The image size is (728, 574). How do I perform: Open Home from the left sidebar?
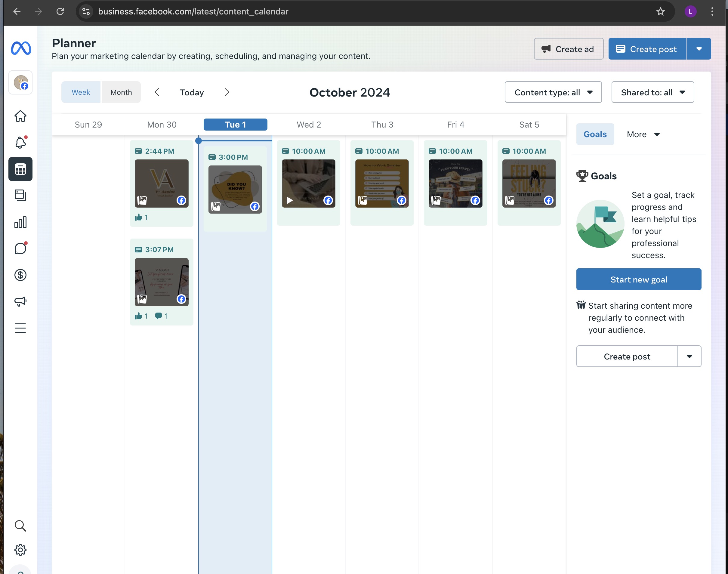tap(20, 116)
